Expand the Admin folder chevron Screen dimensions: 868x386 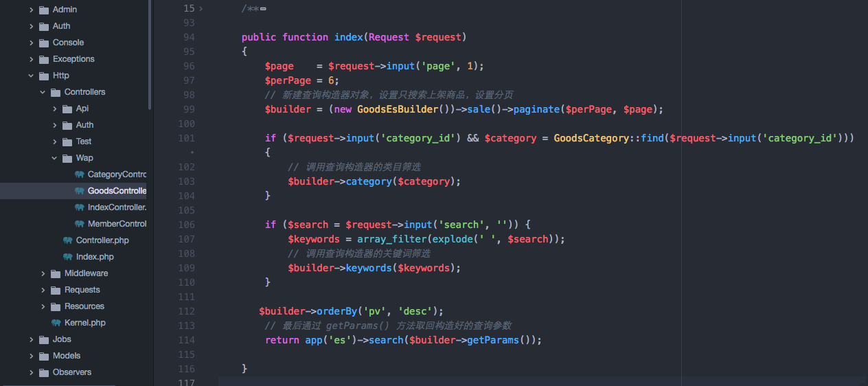pyautogui.click(x=31, y=10)
